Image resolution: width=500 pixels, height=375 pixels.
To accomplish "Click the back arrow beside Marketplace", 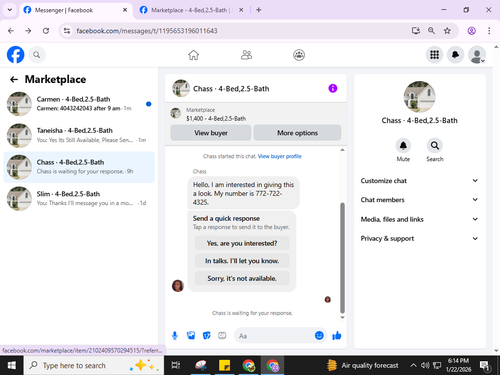I will click(x=14, y=79).
